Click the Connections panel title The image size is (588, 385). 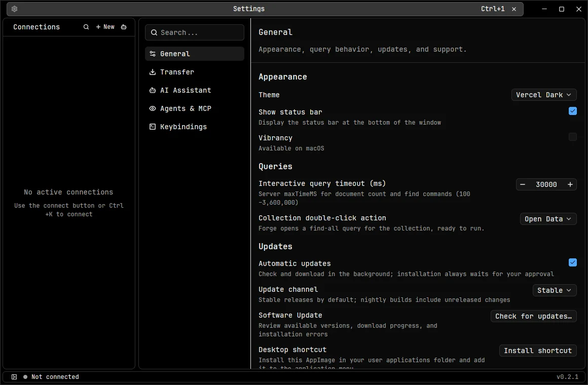pyautogui.click(x=36, y=27)
